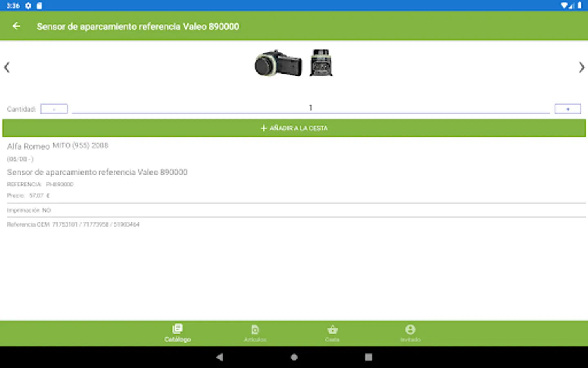Add item via Añadir a la cesta
588x368 pixels.
coord(294,128)
